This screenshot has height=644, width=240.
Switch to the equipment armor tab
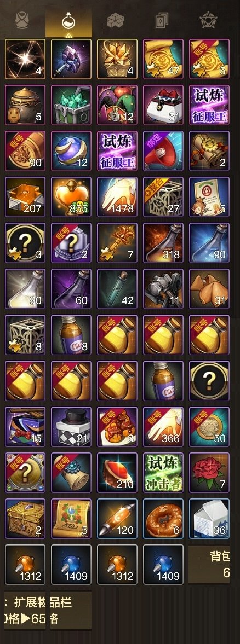pos(22,21)
